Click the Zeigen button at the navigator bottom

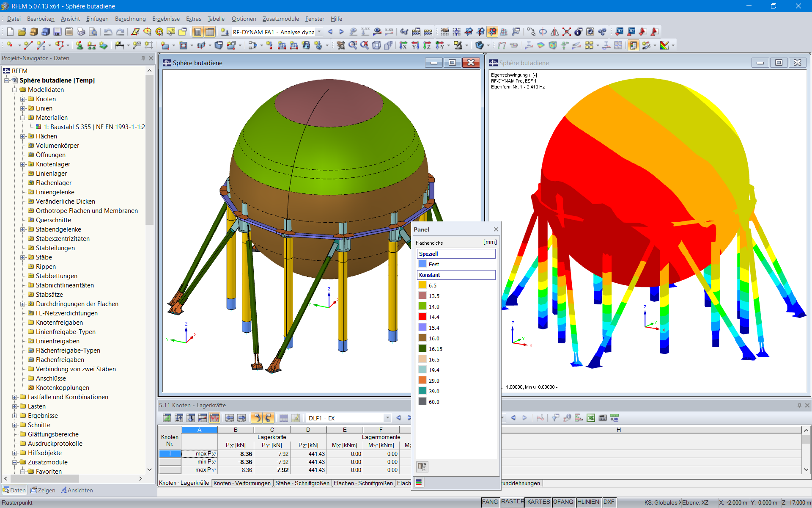[44, 490]
